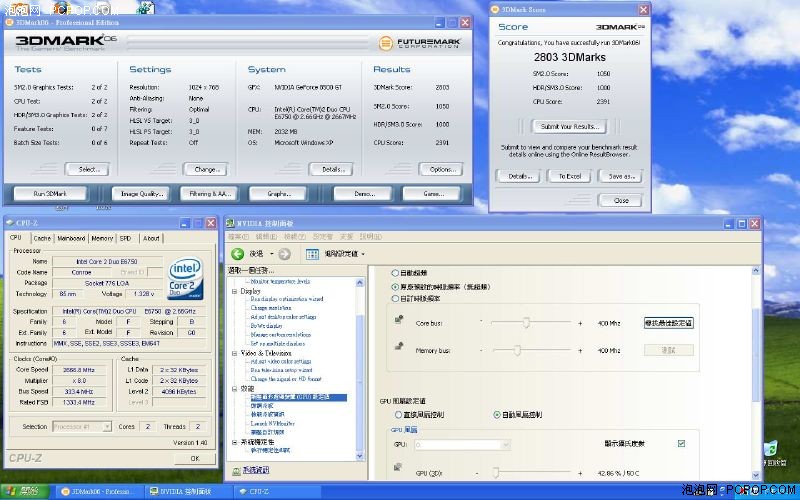
Task: Collapse the performance node above Launch NVMonitor
Action: pos(235,389)
